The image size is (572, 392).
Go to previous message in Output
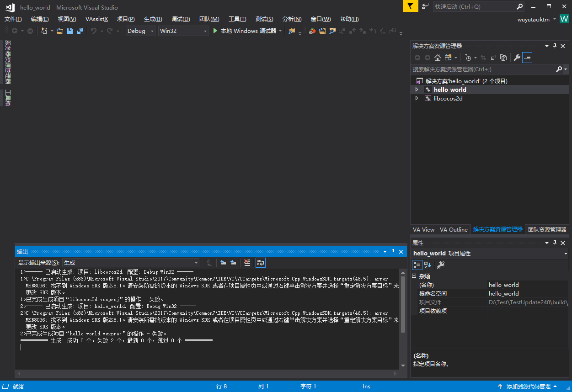223,263
